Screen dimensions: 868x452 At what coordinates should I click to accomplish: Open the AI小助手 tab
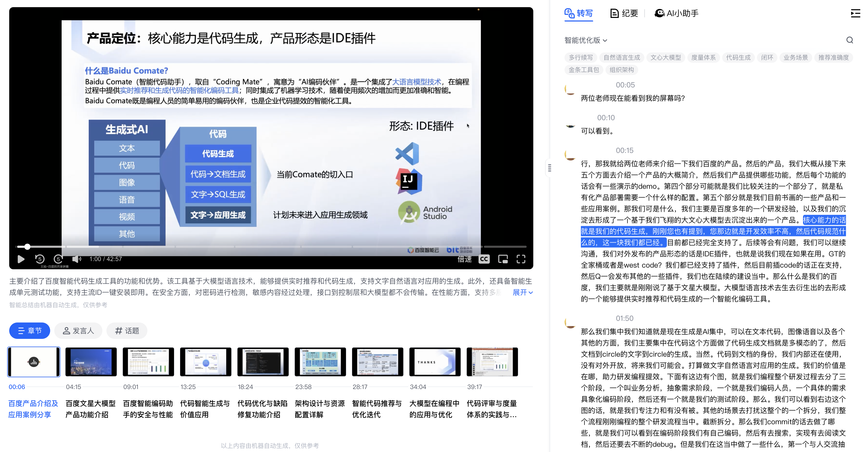coord(677,14)
